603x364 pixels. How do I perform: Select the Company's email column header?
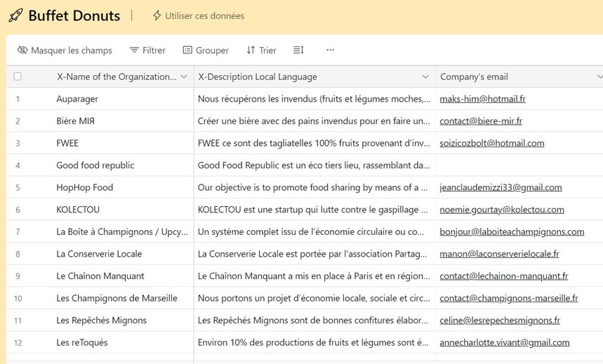[519, 76]
